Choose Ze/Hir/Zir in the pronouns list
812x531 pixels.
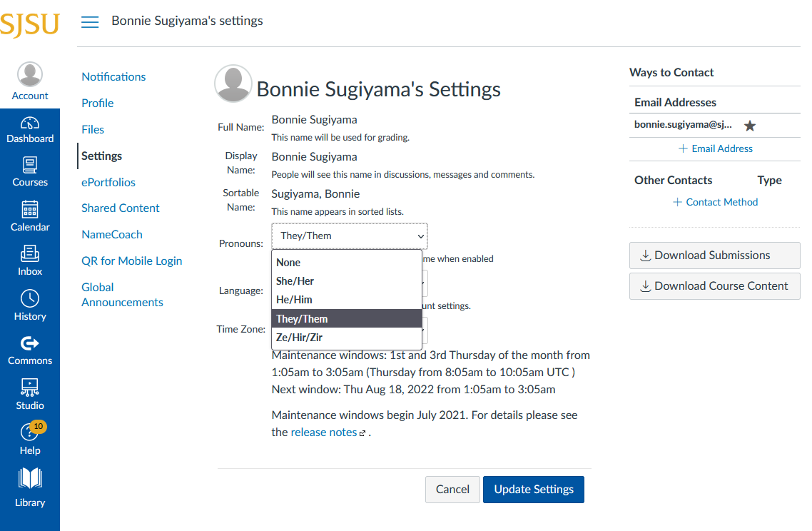(x=298, y=337)
